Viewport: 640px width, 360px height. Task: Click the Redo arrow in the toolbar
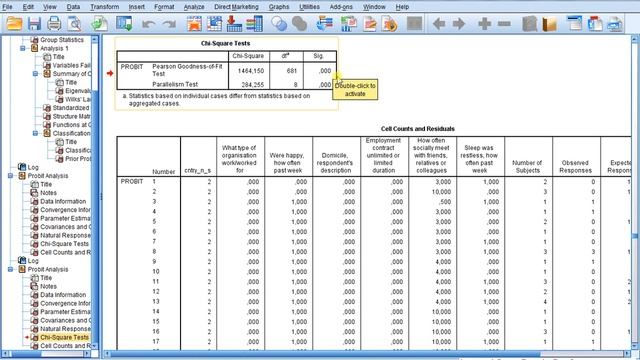click(169, 24)
